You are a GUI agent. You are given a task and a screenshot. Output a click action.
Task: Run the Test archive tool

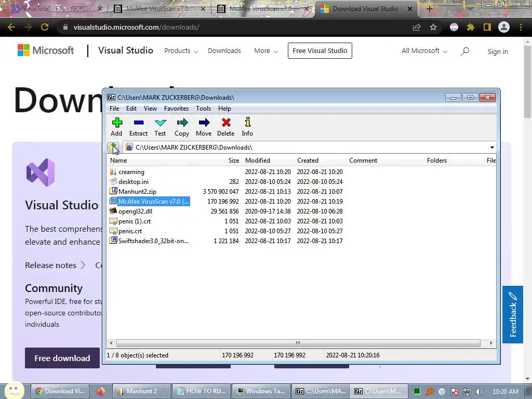(x=160, y=127)
